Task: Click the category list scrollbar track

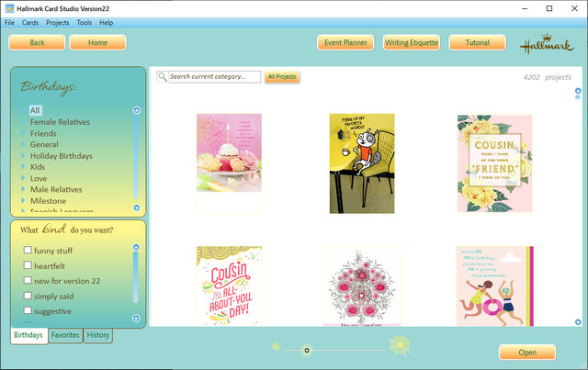Action: coord(137,157)
